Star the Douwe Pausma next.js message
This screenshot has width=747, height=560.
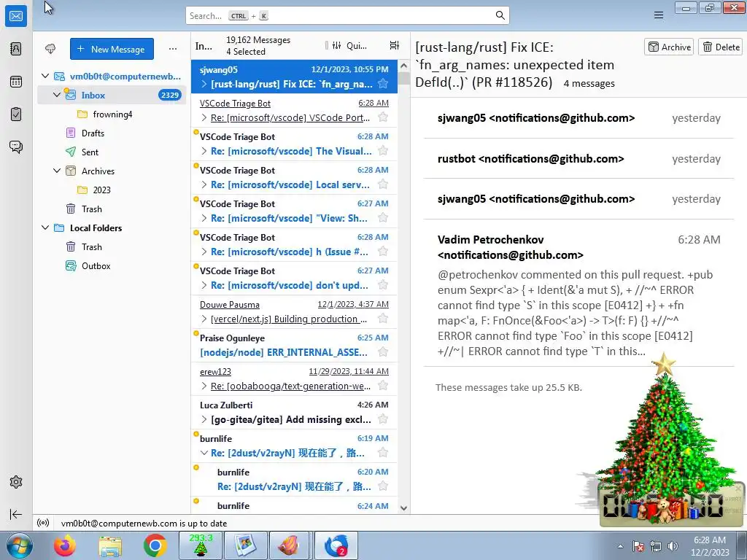tap(382, 319)
